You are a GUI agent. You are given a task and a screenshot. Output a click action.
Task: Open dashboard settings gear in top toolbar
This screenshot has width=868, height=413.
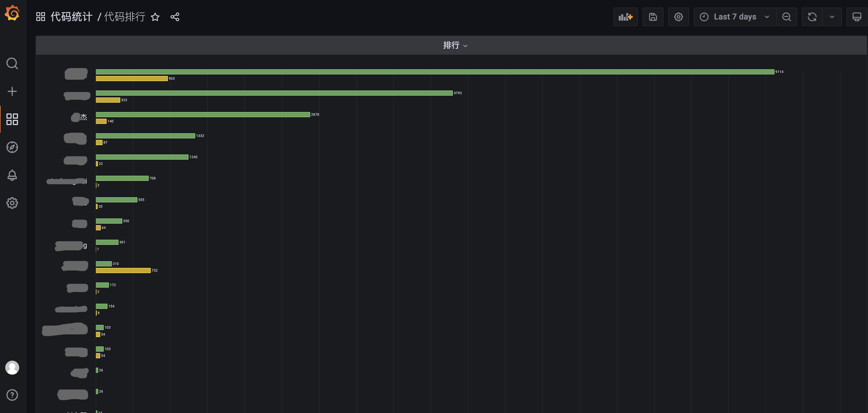click(x=678, y=17)
